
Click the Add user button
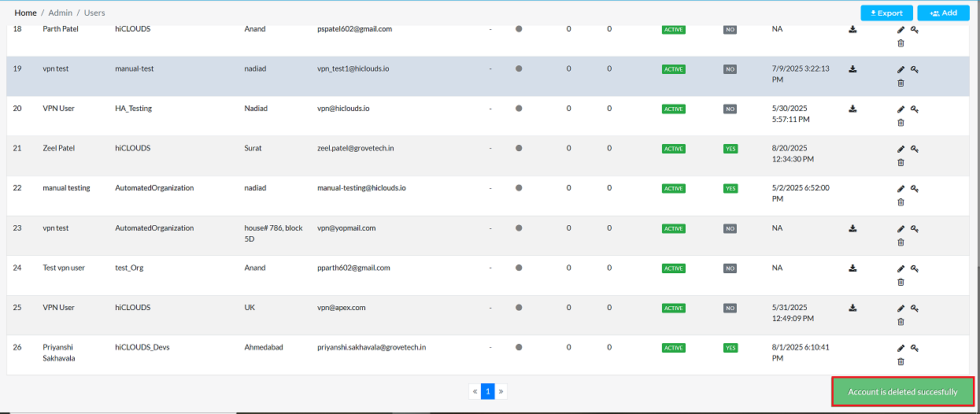pyautogui.click(x=942, y=13)
